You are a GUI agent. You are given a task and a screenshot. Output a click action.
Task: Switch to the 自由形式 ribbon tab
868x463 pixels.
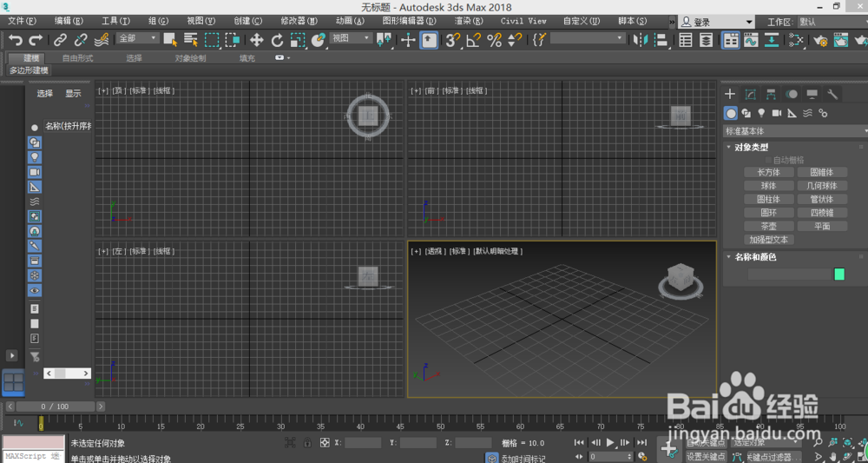coord(77,57)
